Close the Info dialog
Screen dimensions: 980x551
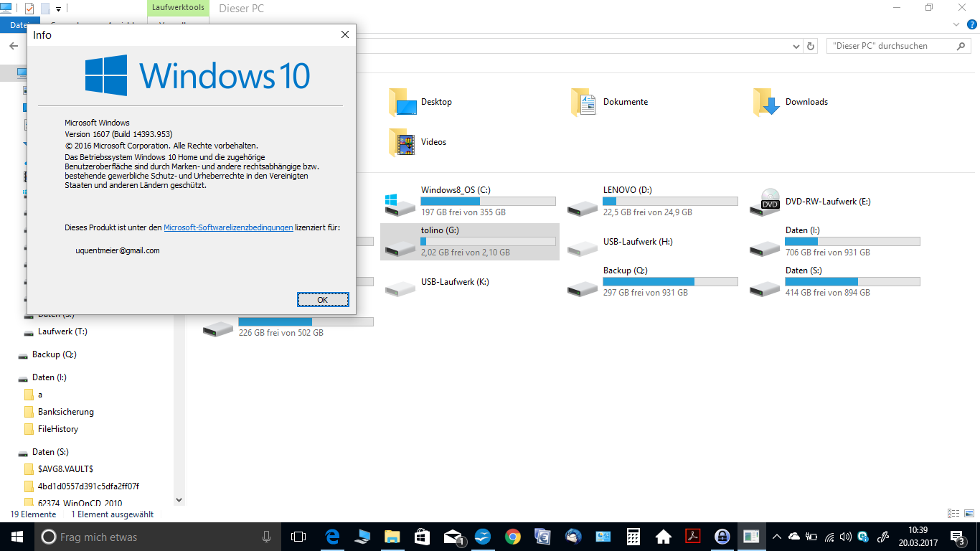coord(345,34)
